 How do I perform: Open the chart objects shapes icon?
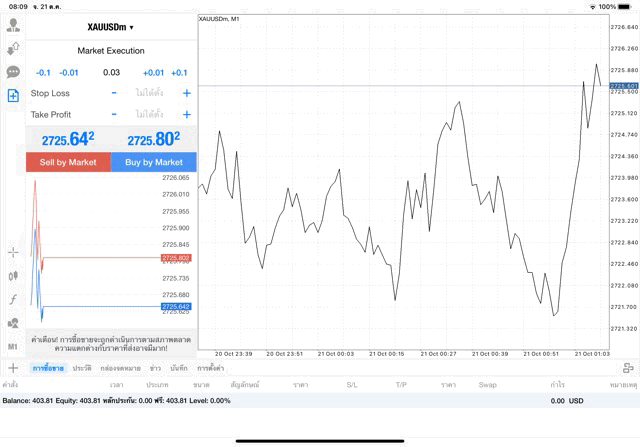[x=13, y=323]
